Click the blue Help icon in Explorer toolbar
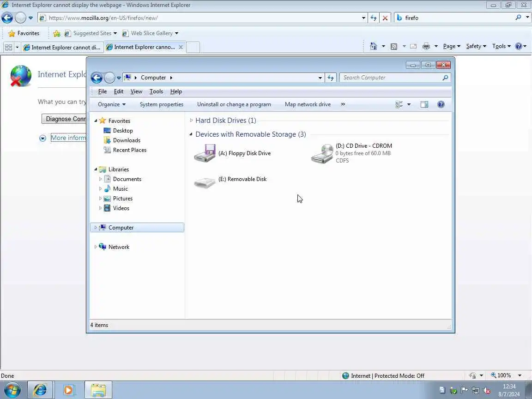Image resolution: width=532 pixels, height=399 pixels. coord(441,104)
